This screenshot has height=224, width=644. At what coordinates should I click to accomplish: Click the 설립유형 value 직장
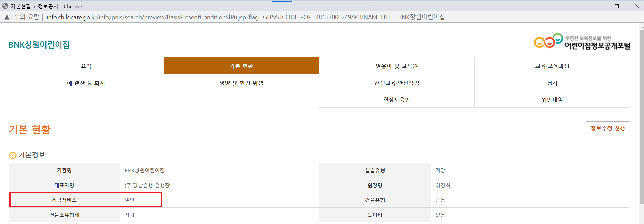pyautogui.click(x=440, y=170)
